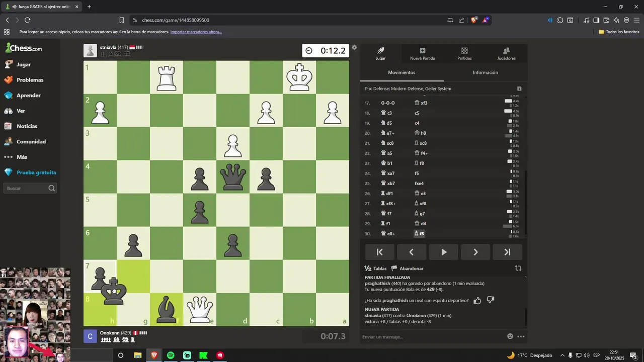Open Brave browser taskbar icon

154,355
